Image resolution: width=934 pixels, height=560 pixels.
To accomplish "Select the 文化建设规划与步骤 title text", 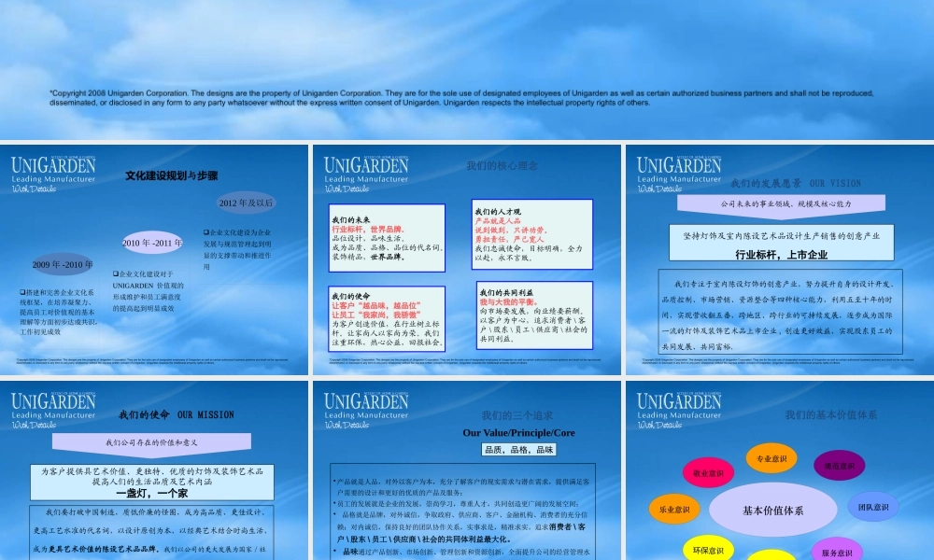I will coord(172,175).
